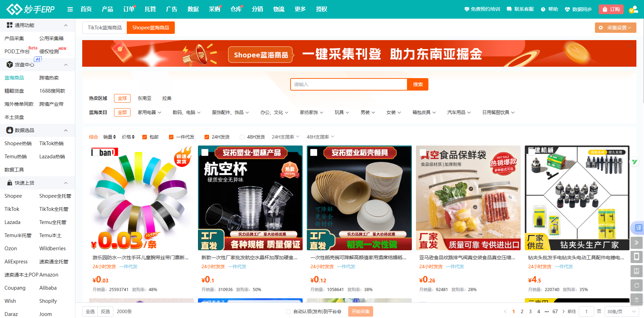Open the 订单 menu
The image size is (644, 318).
pyautogui.click(x=129, y=9)
